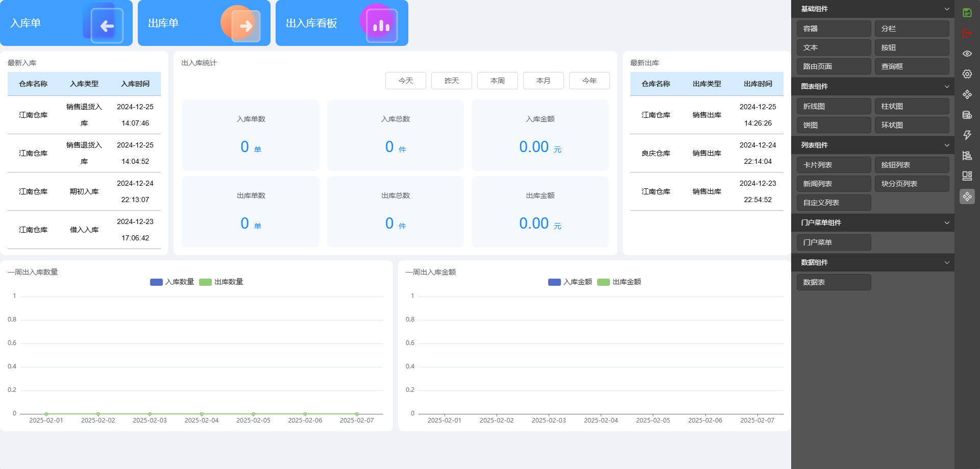Open the 入库单 card

point(66,23)
